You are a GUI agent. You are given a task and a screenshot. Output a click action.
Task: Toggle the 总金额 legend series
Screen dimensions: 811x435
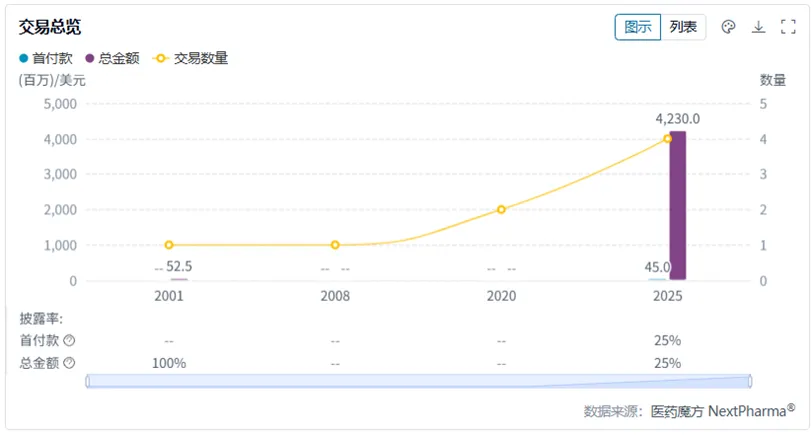[x=112, y=58]
